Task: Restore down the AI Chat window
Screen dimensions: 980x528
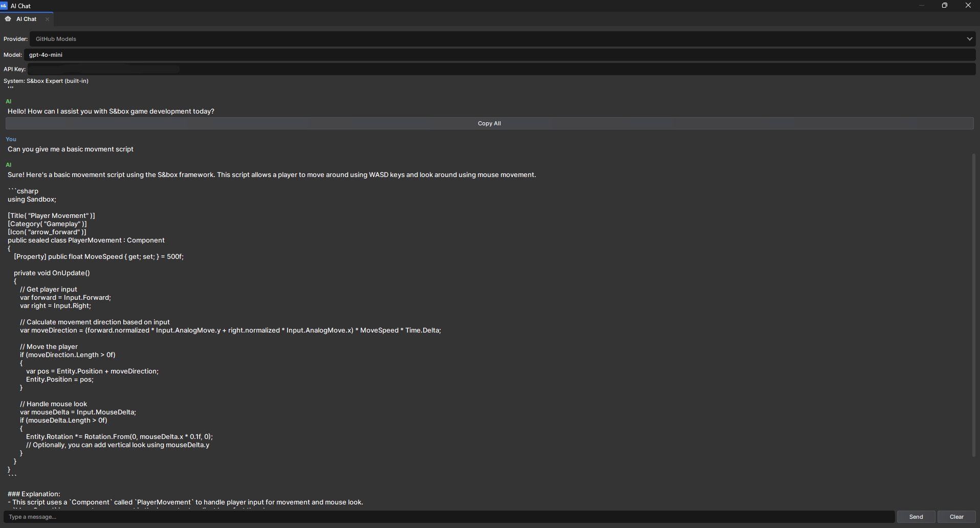Action: click(944, 6)
